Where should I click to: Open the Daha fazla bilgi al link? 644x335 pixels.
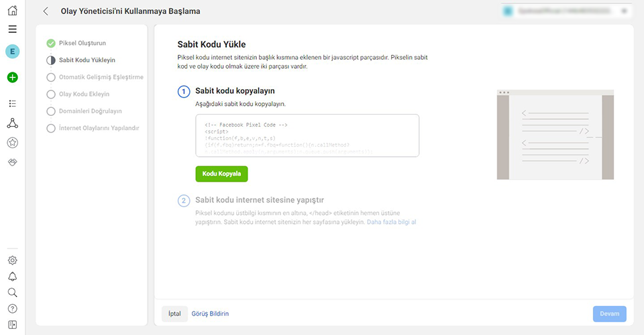(x=391, y=222)
